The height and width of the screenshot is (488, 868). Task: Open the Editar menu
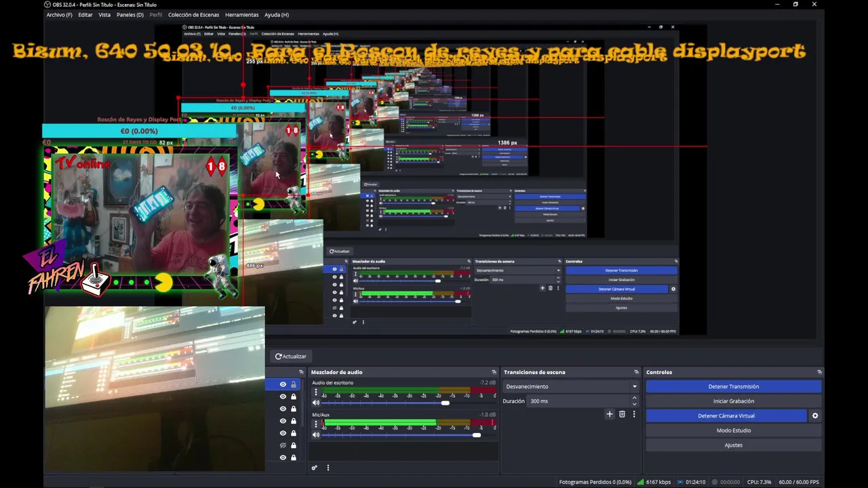pos(85,15)
